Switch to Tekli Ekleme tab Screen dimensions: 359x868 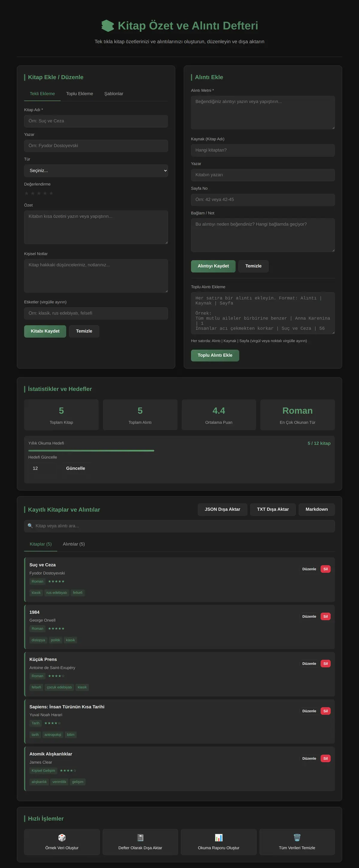(x=42, y=94)
